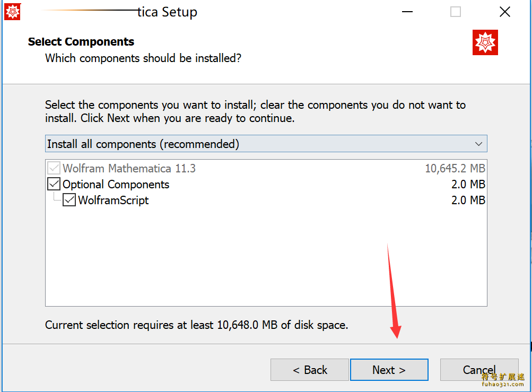This screenshot has width=532, height=392.
Task: Select the Optional Components row label
Action: pyautogui.click(x=116, y=184)
